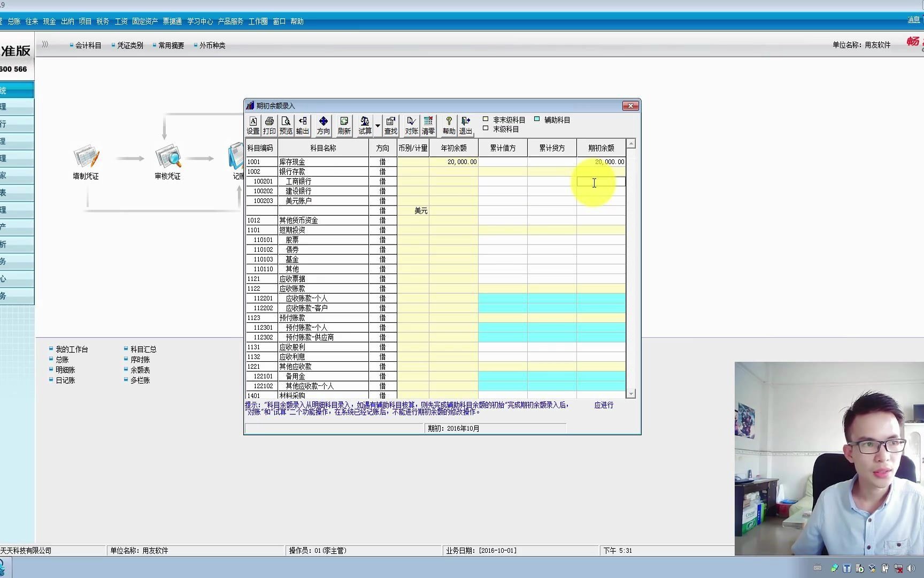Open the 工资 menu
This screenshot has width=924, height=578.
tap(121, 21)
